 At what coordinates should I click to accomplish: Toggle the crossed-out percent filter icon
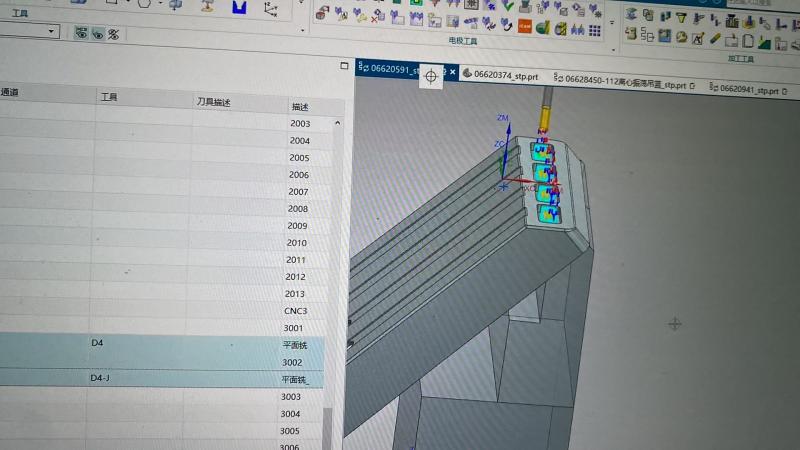114,35
